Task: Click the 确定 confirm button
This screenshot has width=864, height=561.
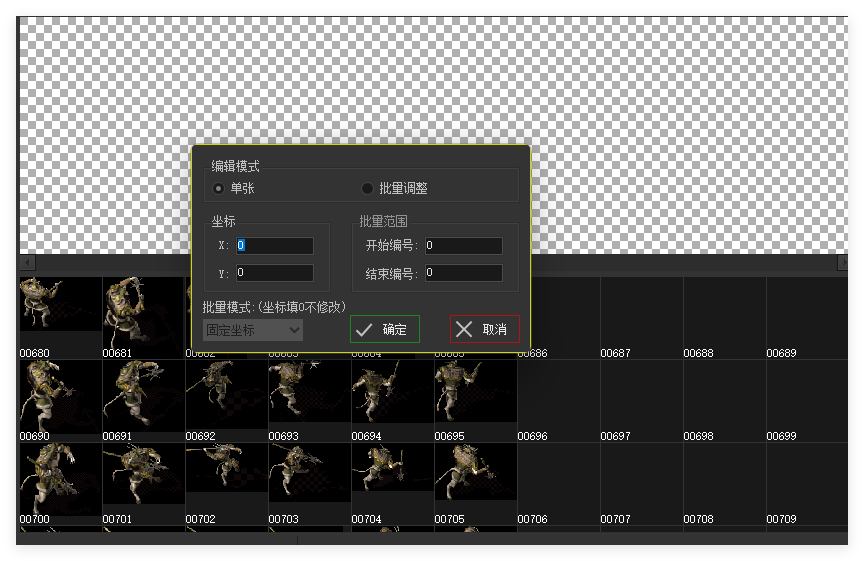Action: click(385, 330)
